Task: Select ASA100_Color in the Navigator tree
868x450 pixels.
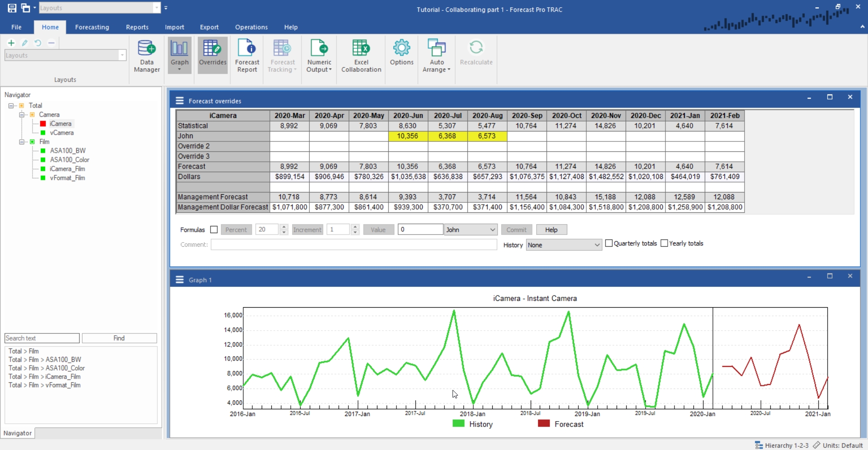Action: [70, 160]
